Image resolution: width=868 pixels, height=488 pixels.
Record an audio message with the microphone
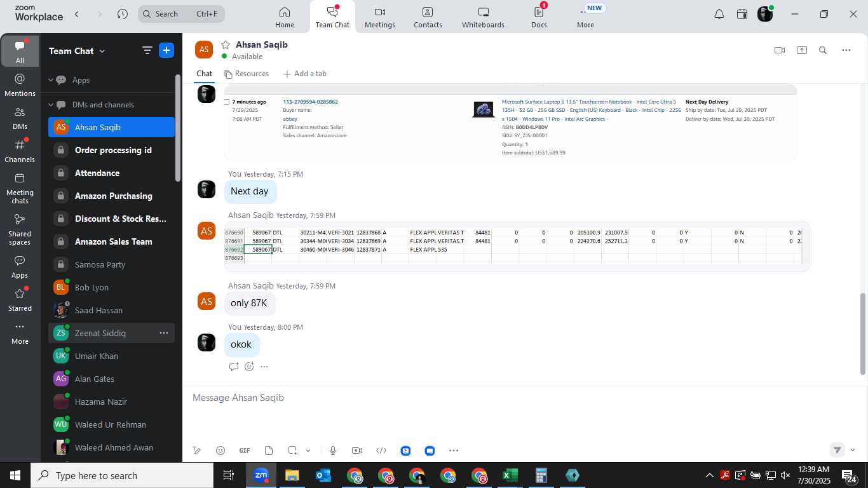click(333, 451)
